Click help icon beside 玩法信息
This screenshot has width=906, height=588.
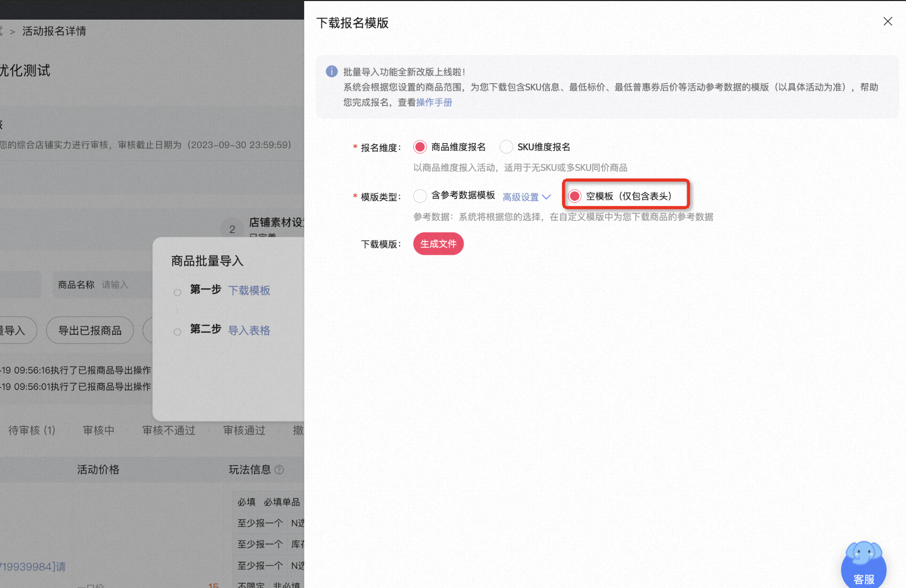click(x=279, y=470)
